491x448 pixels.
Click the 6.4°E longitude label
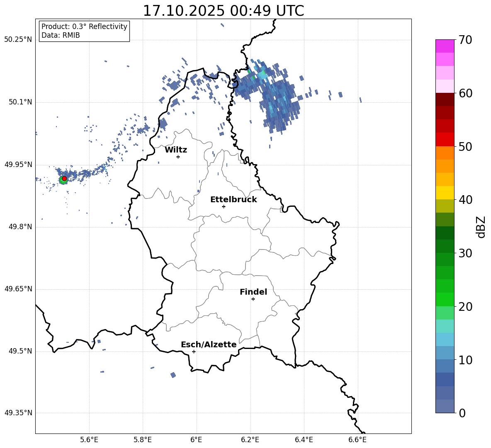click(304, 440)
